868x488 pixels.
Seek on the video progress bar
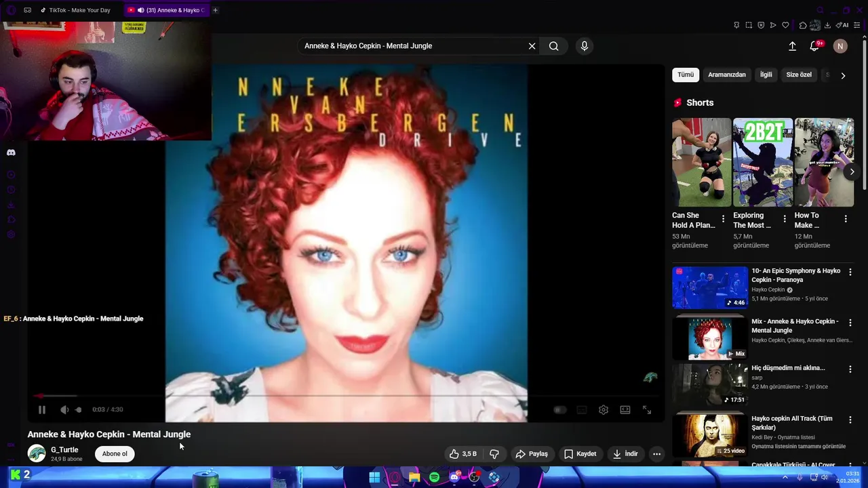(x=346, y=396)
